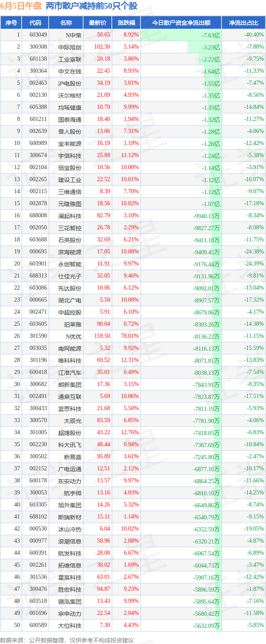Select stock name 超捷股份

pyautogui.click(x=70, y=433)
